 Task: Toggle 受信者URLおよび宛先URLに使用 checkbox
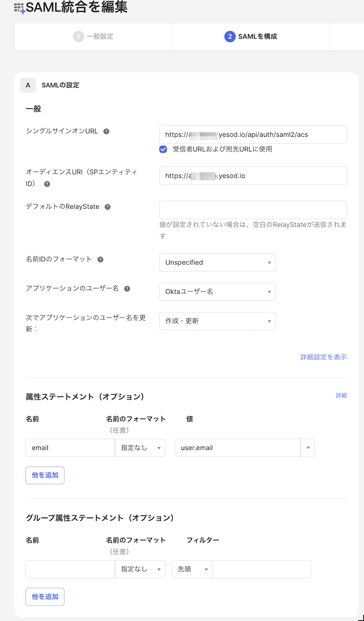pos(163,149)
